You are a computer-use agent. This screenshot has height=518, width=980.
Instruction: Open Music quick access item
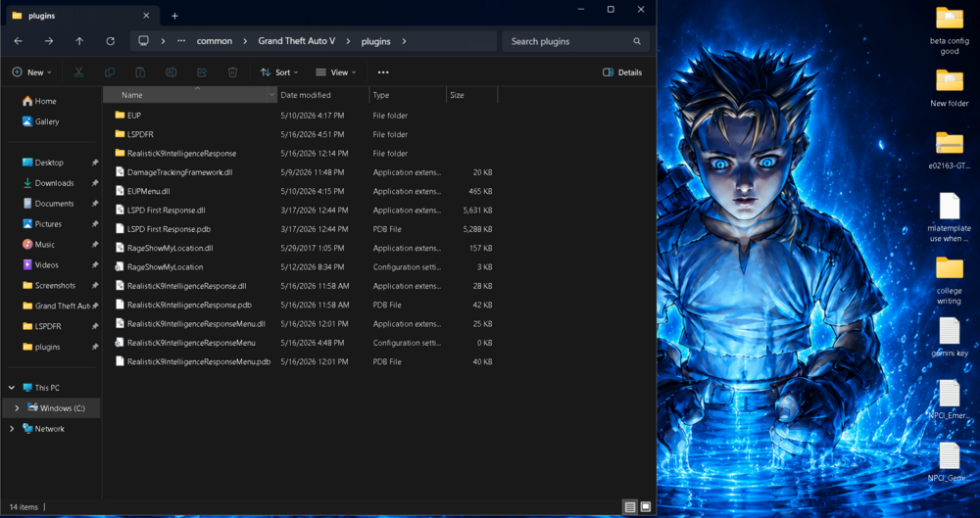tap(39, 245)
